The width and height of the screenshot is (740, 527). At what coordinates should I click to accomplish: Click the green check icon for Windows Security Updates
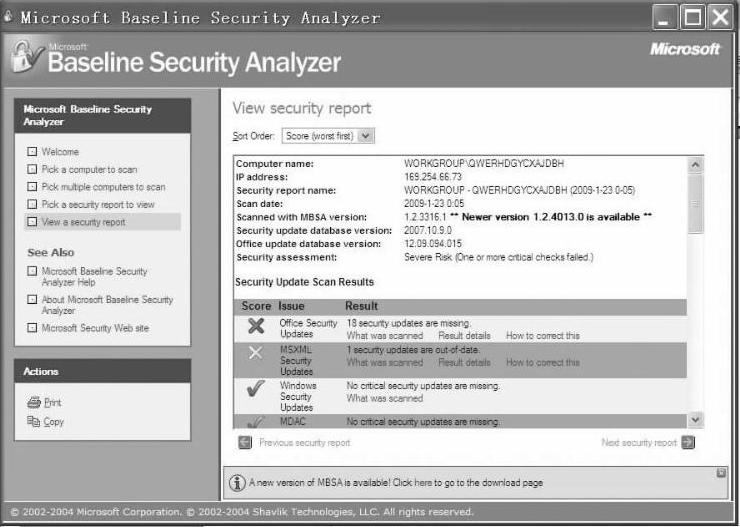click(x=255, y=391)
